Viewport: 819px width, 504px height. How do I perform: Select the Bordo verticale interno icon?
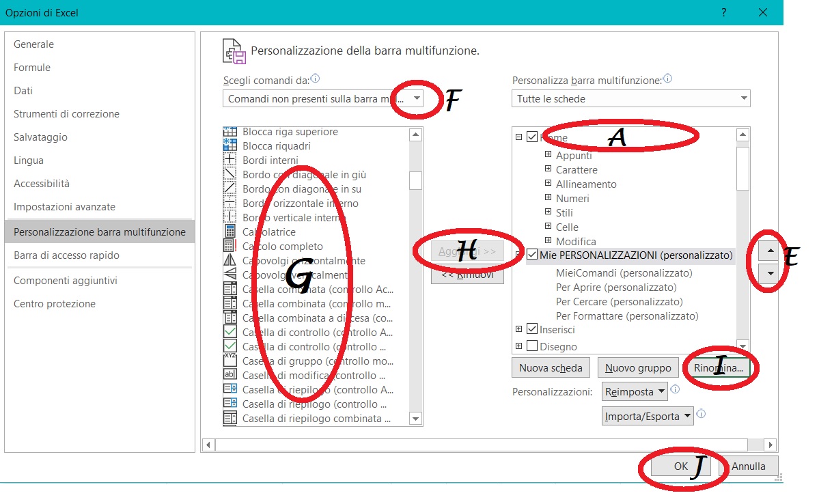tap(230, 216)
